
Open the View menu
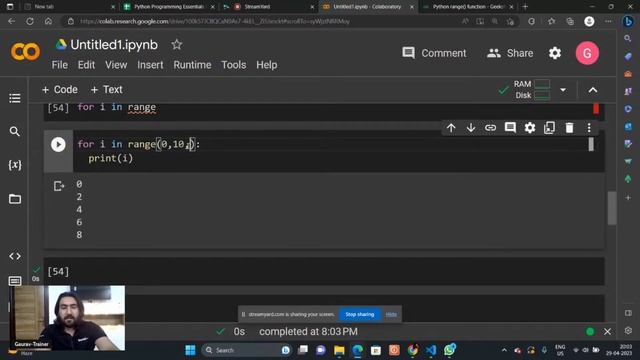[116, 65]
